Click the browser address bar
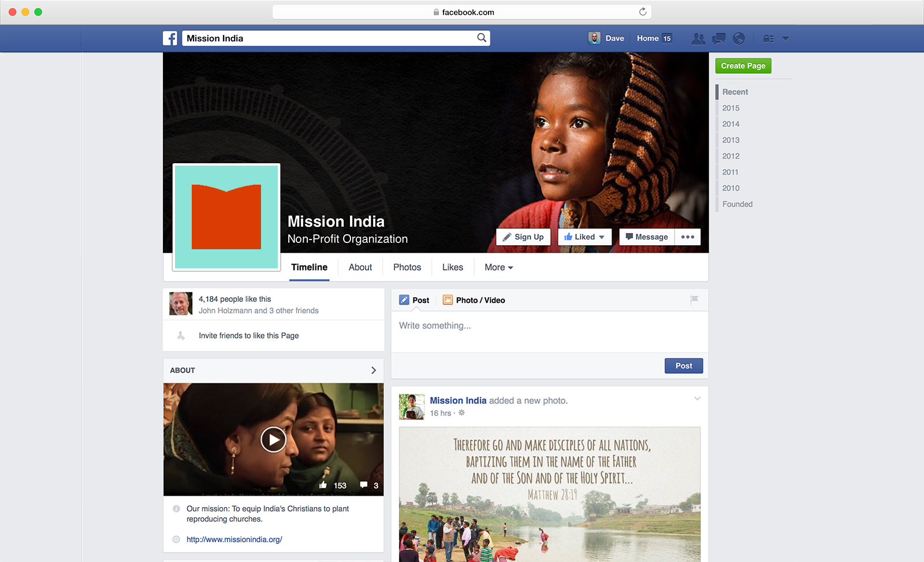Viewport: 924px width, 562px height. (462, 12)
